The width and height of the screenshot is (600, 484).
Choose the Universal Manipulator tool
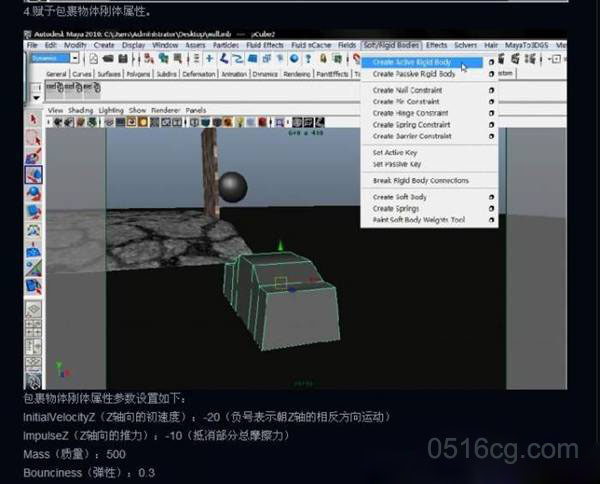pyautogui.click(x=34, y=230)
